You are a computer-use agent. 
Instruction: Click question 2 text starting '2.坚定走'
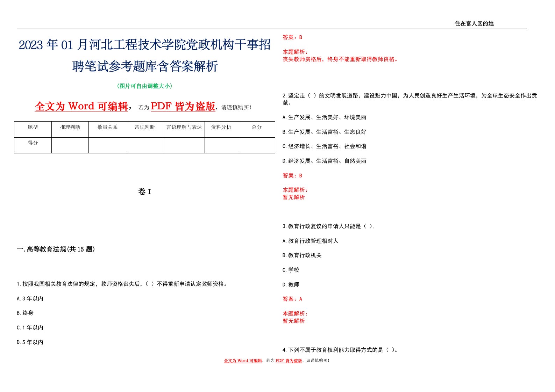click(410, 99)
